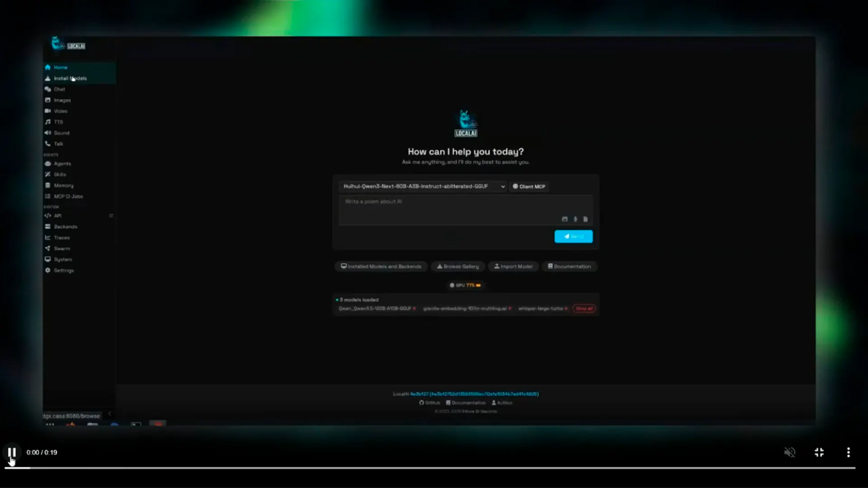
Task: Open the Talk page
Action: tap(79, 144)
